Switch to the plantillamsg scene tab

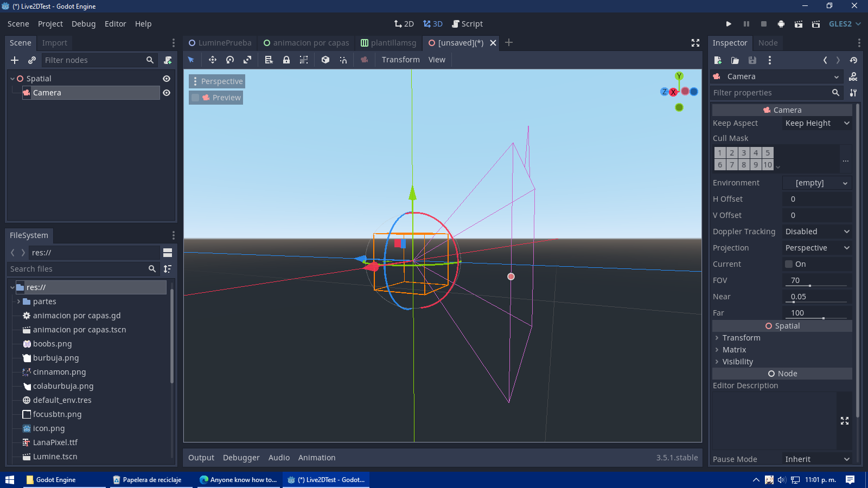tap(388, 42)
